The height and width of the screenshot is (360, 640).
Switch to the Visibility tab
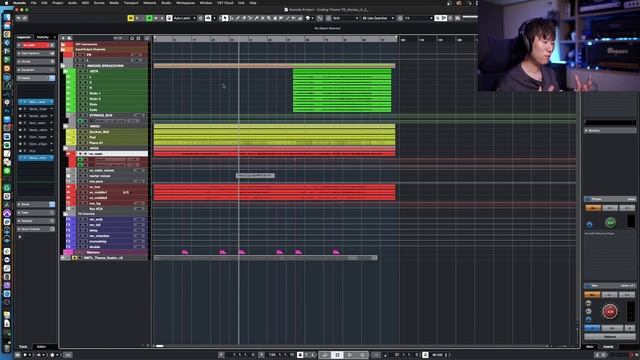tap(43, 37)
